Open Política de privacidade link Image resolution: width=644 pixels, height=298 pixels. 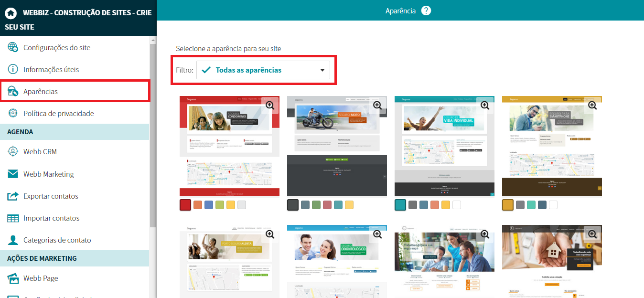pos(58,114)
